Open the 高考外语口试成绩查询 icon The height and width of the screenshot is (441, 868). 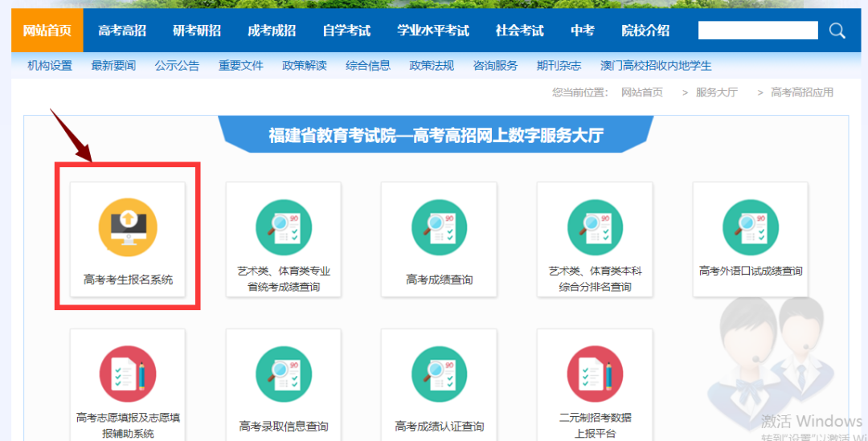[x=751, y=227]
